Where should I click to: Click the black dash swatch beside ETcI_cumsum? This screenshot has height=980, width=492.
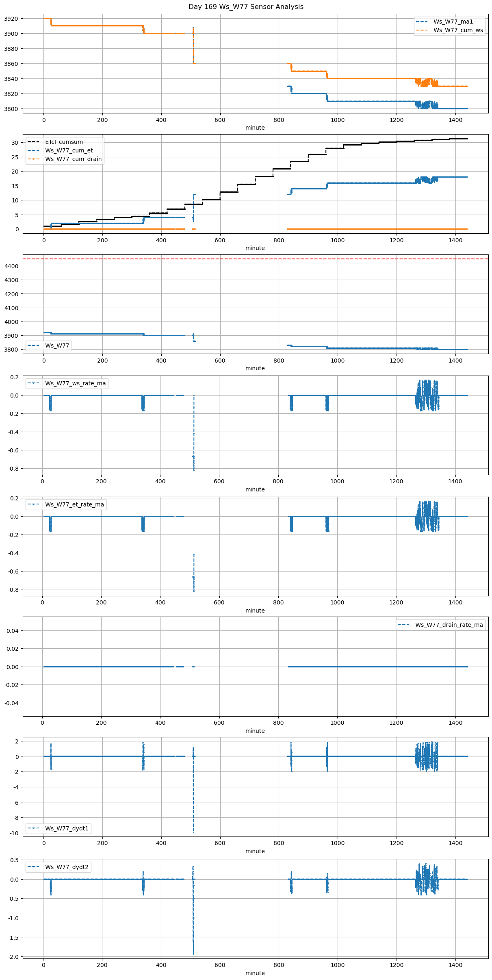(34, 142)
